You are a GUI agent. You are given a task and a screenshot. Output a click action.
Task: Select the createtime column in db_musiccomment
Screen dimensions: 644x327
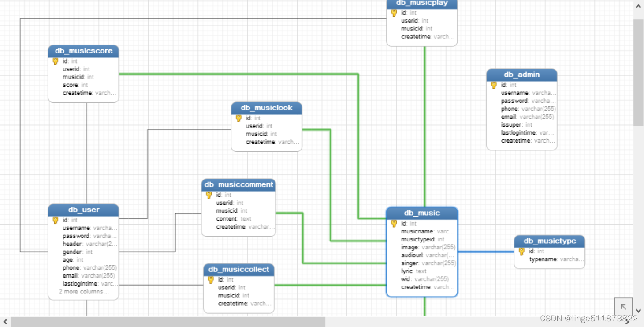click(245, 227)
